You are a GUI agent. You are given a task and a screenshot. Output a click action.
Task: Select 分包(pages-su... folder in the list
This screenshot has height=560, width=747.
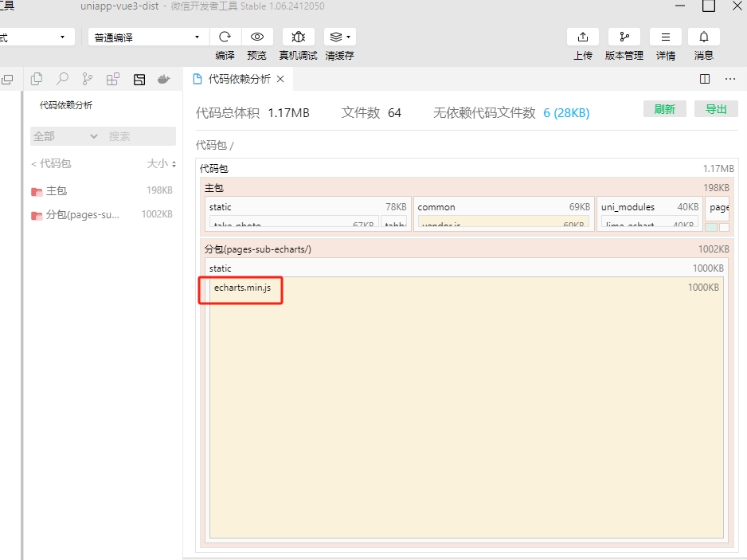83,214
